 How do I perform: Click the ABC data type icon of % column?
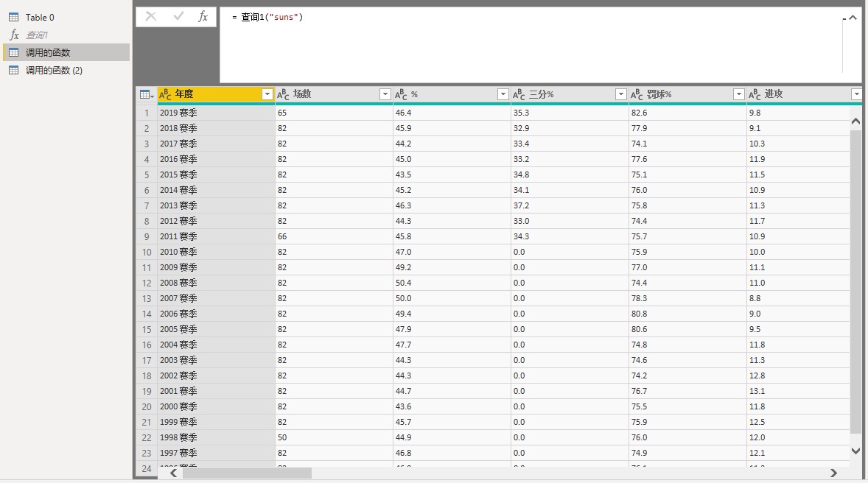point(401,94)
